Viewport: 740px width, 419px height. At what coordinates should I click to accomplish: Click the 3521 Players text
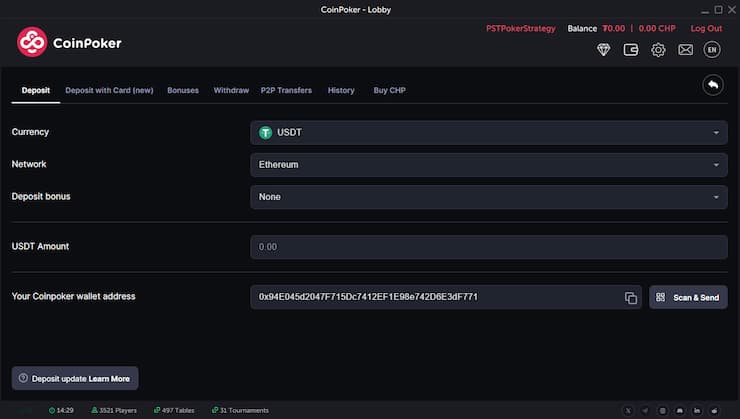(x=118, y=411)
